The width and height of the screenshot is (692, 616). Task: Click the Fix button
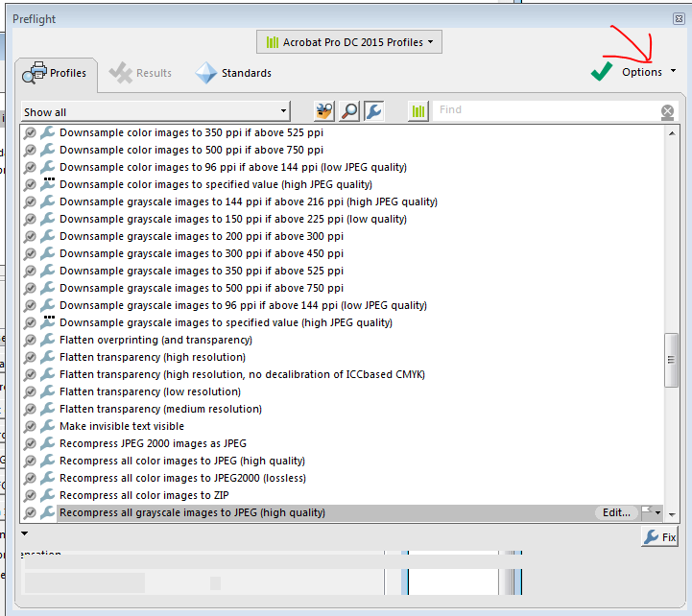coord(659,537)
